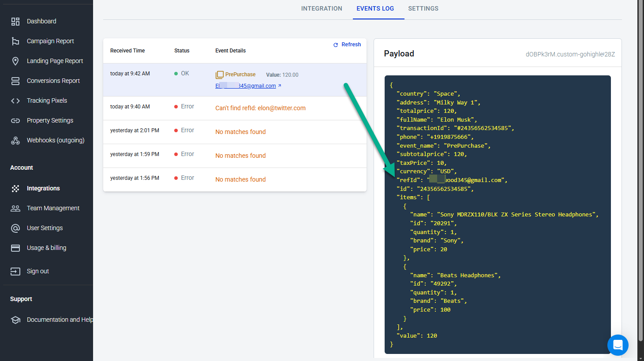
Task: Open the gmail.com email link
Action: [x=246, y=86]
